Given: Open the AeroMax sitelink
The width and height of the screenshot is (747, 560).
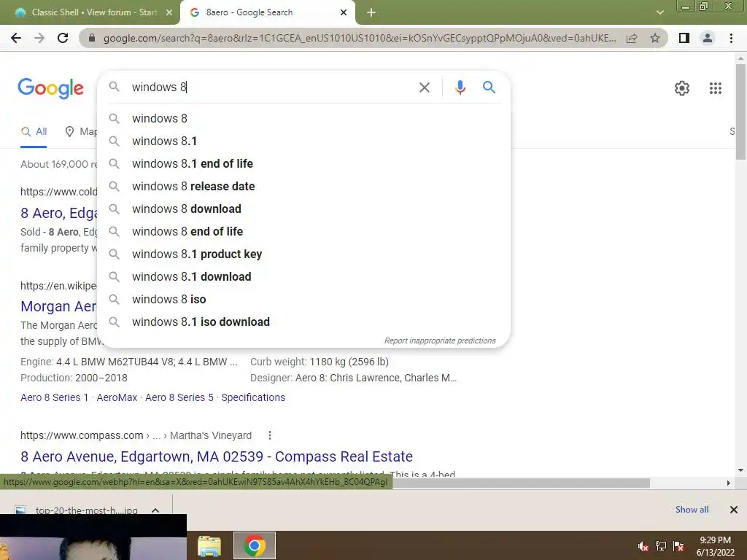Looking at the screenshot, I should pos(117,397).
